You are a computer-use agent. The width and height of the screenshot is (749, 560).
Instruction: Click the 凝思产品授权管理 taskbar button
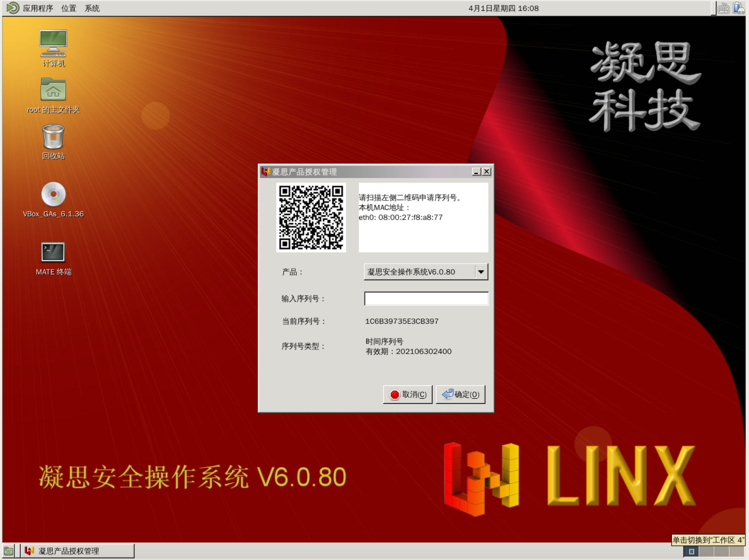[77, 551]
